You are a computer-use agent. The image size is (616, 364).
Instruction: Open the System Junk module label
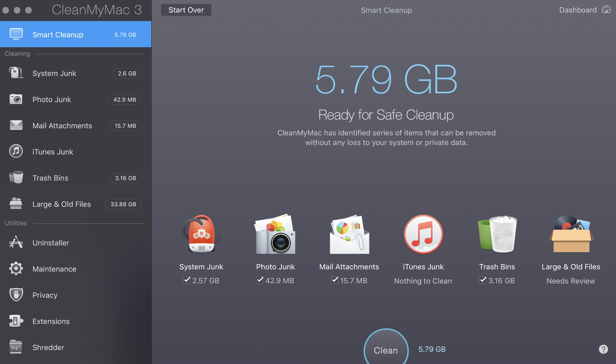[x=54, y=73]
